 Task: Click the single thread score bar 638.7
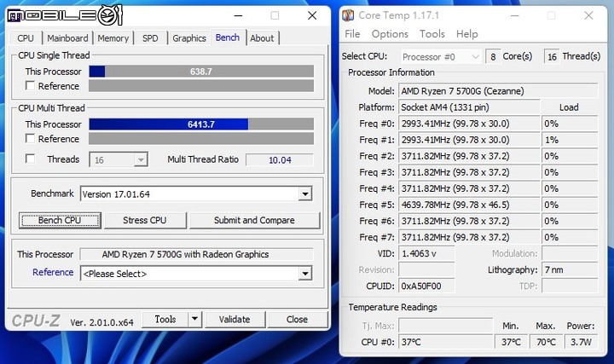point(201,72)
